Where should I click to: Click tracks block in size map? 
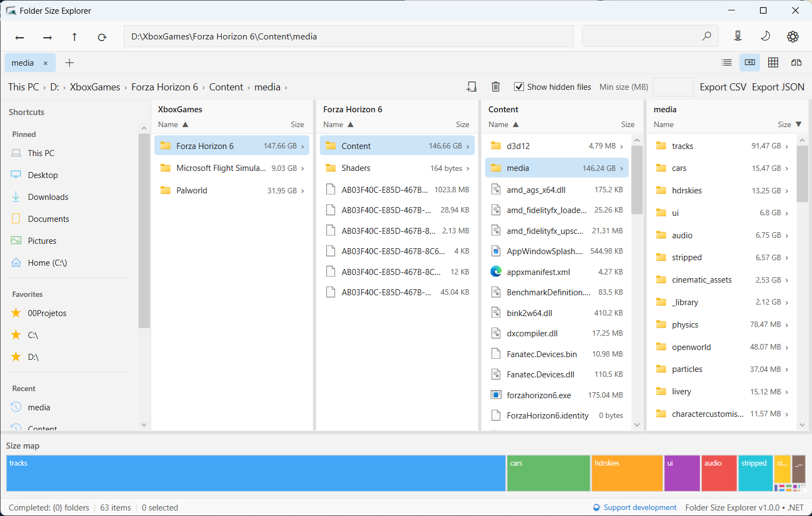pos(256,473)
